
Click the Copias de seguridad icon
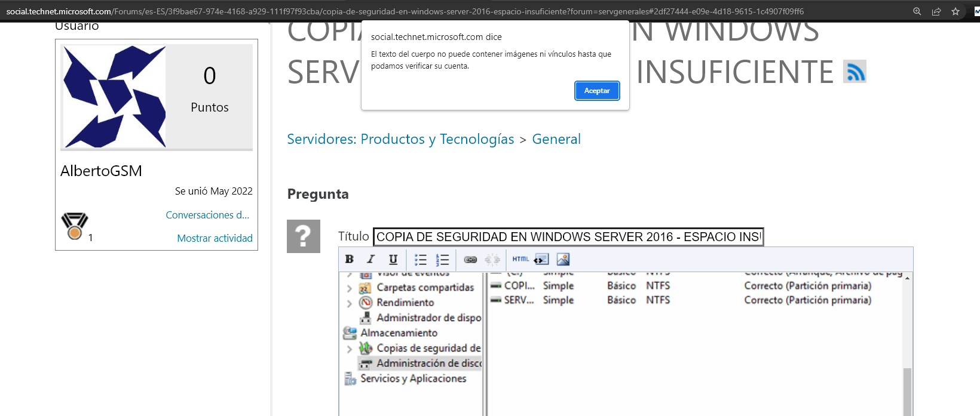click(x=365, y=348)
